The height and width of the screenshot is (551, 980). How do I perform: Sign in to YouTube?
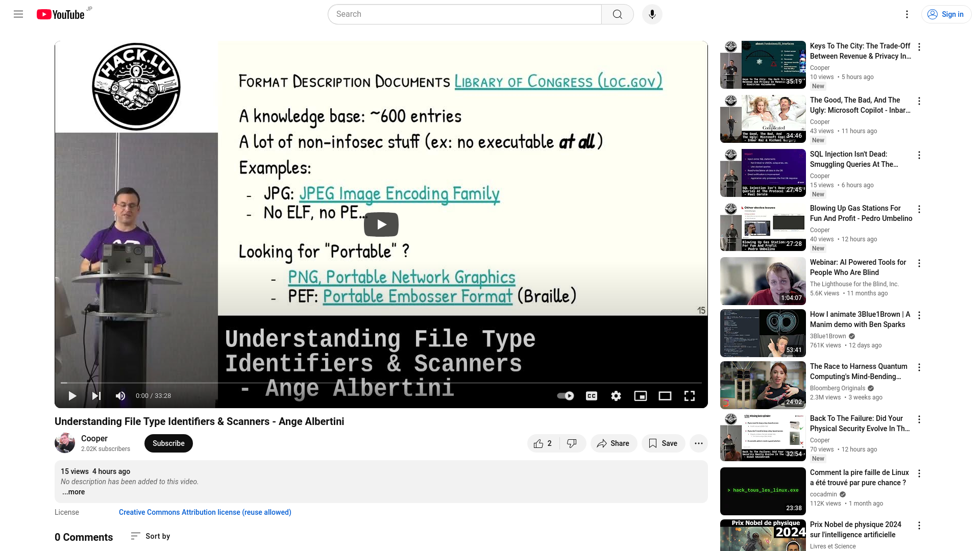pos(946,14)
